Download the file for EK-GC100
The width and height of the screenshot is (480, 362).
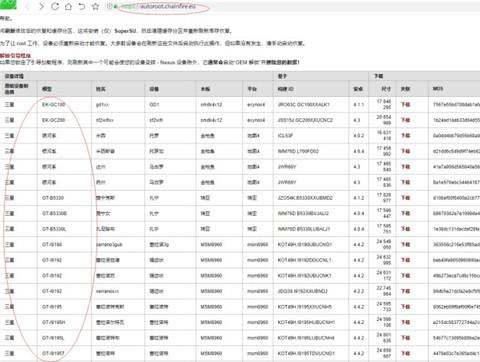405,105
